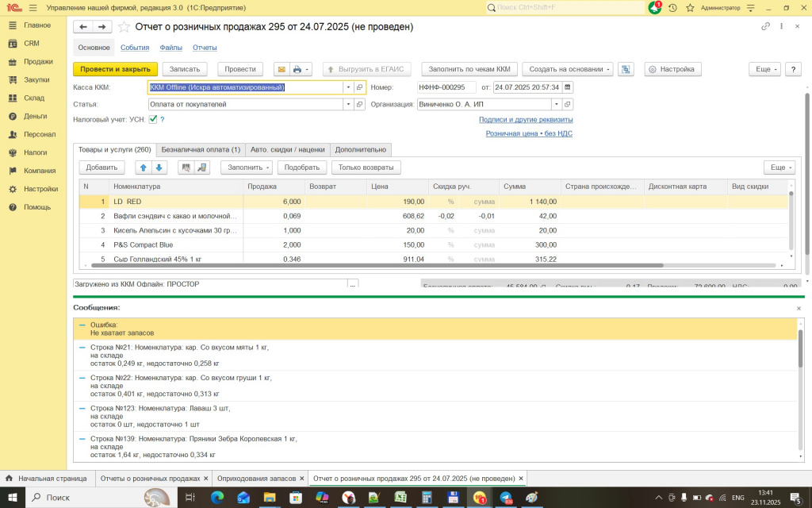Move row down with blue arrow
The image size is (812, 508).
(159, 167)
